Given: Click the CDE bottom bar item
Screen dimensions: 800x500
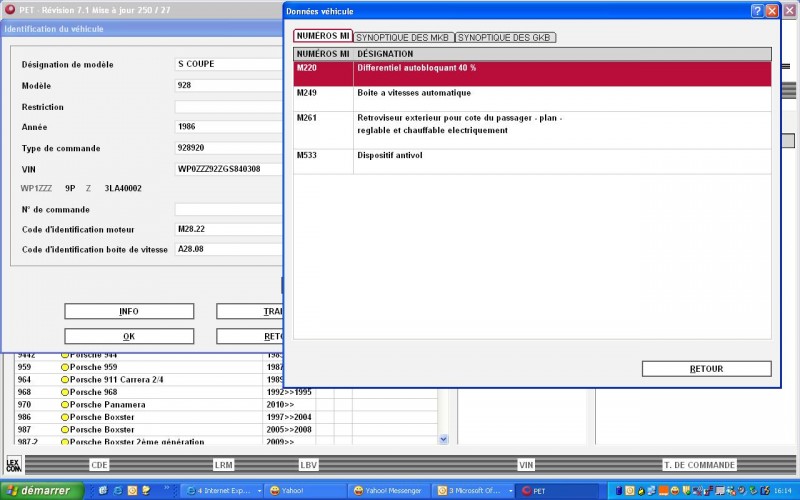Looking at the screenshot, I should point(99,465).
